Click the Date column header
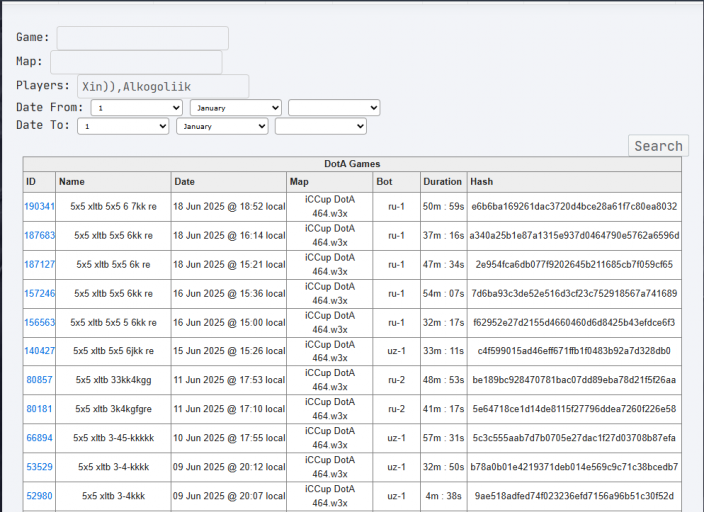The height and width of the screenshot is (512, 704). coord(229,182)
